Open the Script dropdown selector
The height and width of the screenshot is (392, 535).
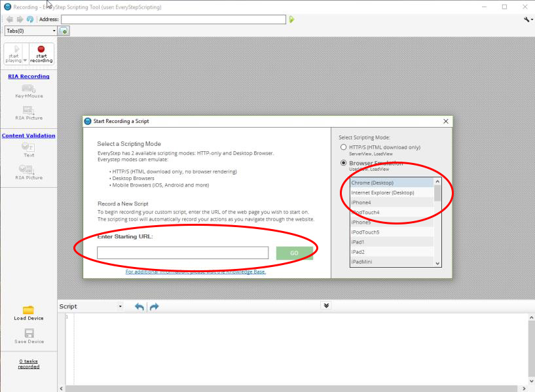coord(91,306)
